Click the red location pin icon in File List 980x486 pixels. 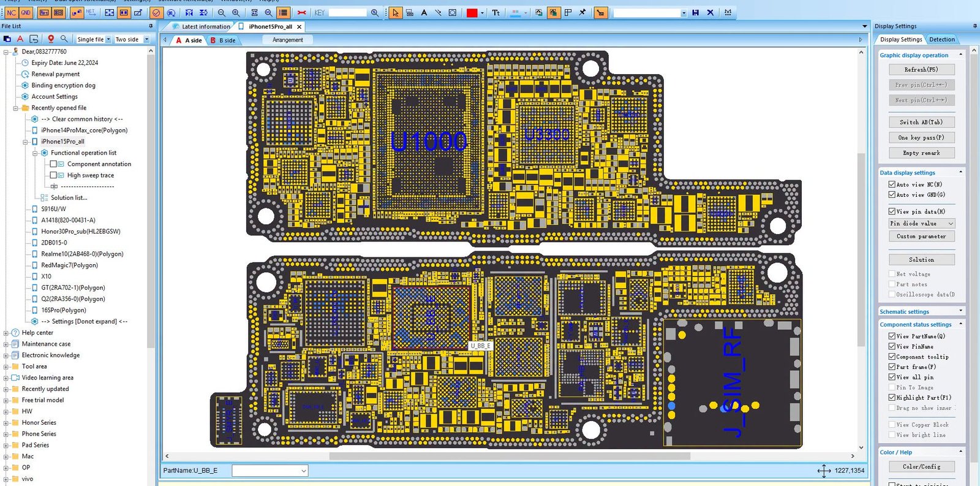pyautogui.click(x=51, y=39)
